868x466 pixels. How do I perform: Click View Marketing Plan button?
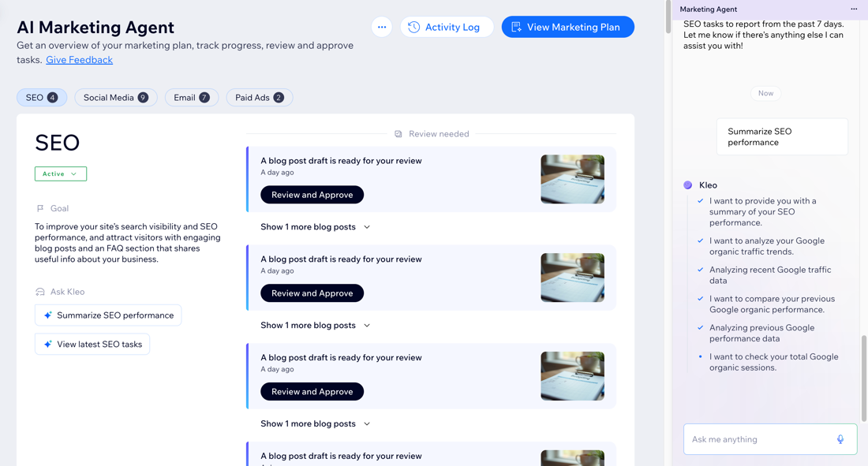(x=567, y=27)
